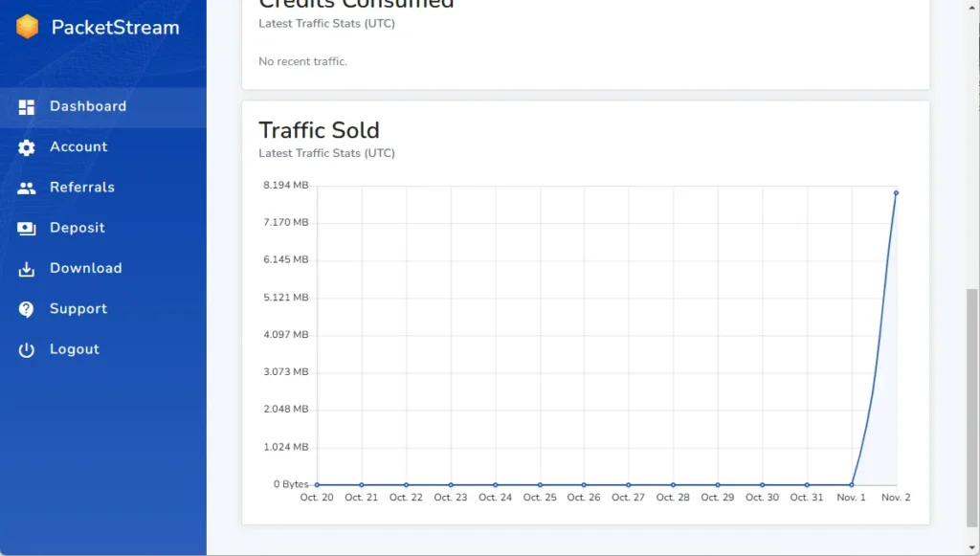Click the Deposit money icon

coord(26,229)
